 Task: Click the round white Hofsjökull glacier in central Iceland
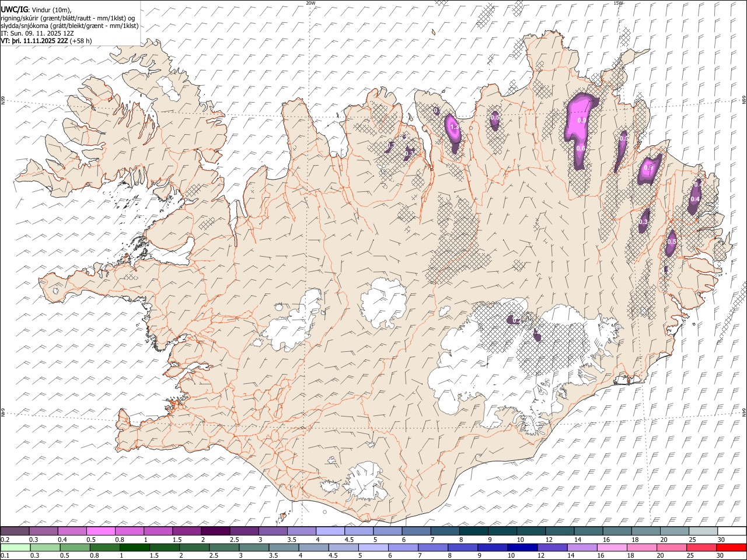point(384,303)
